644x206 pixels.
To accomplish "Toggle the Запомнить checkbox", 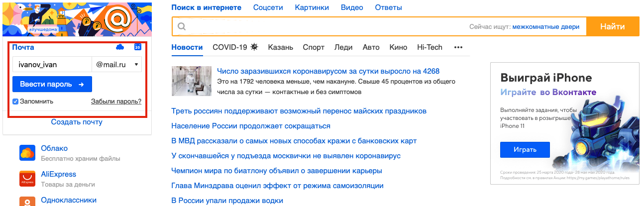I will tap(15, 102).
